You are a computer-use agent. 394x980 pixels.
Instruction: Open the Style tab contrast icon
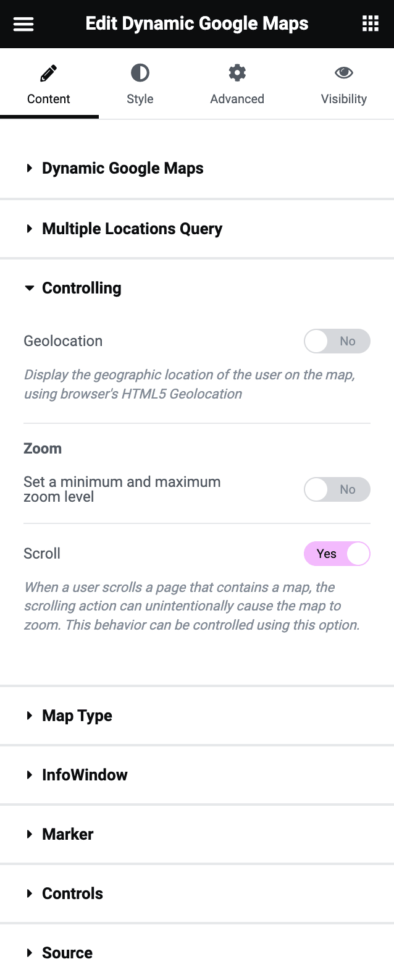click(140, 72)
